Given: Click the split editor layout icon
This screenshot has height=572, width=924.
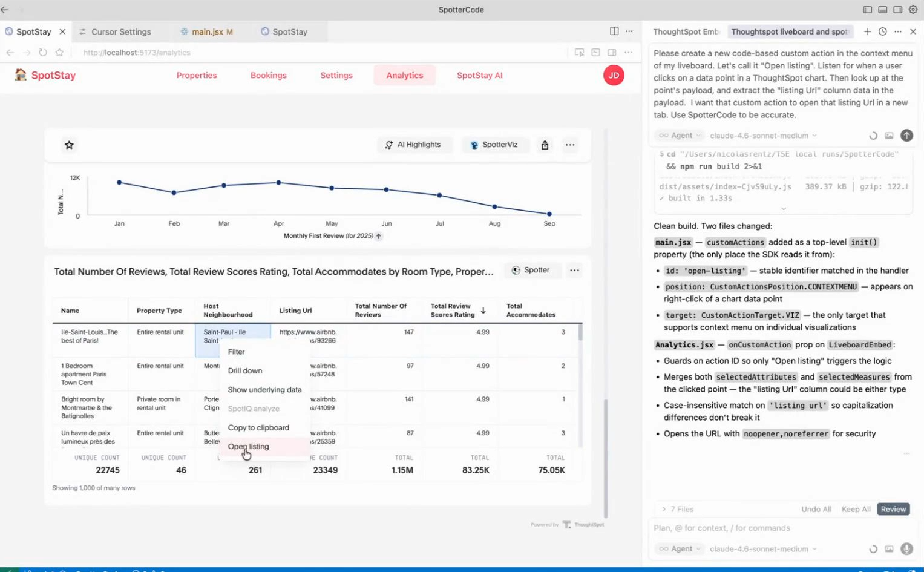Looking at the screenshot, I should [614, 31].
